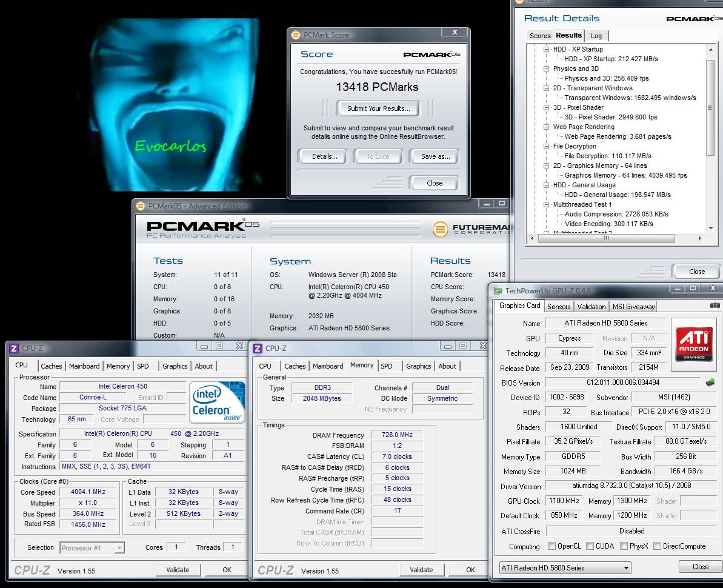This screenshot has width=723, height=588.
Task: Collapse the Physics and 3D tree node
Action: 547,68
